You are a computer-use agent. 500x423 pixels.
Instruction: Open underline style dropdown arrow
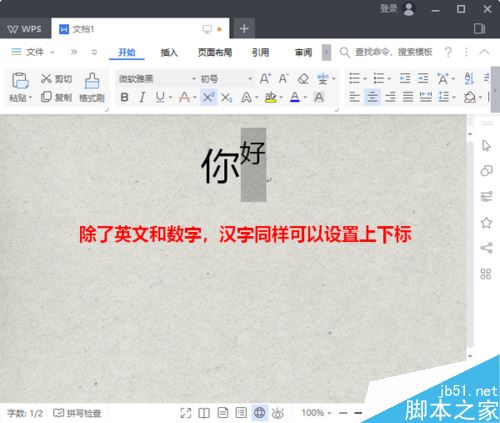tap(170, 98)
